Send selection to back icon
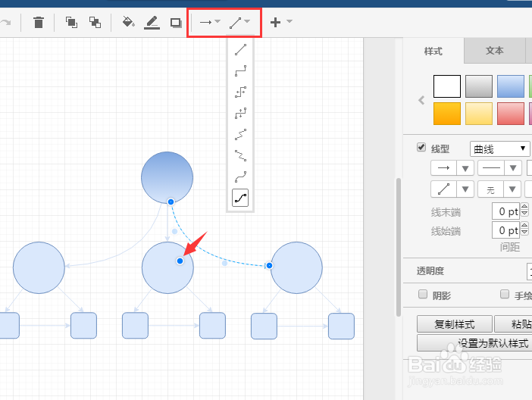Image resolution: width=532 pixels, height=400 pixels. click(95, 23)
